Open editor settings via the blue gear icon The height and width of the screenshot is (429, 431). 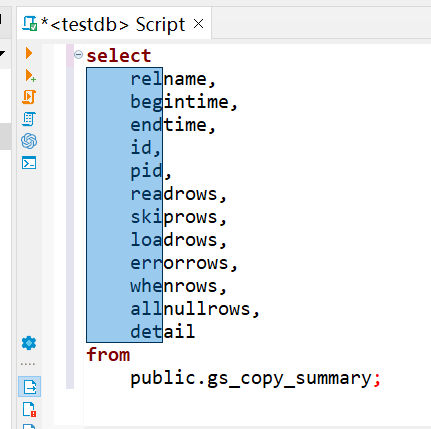tap(29, 343)
